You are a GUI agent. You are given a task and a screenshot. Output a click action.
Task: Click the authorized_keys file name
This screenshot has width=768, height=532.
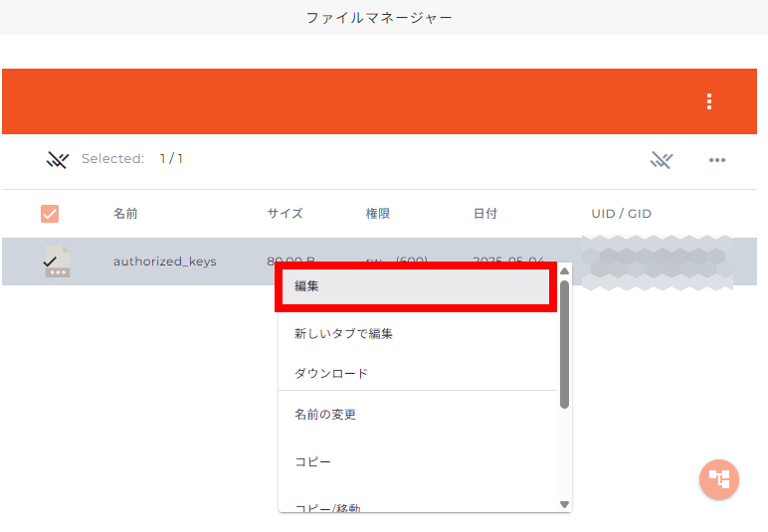[164, 262]
